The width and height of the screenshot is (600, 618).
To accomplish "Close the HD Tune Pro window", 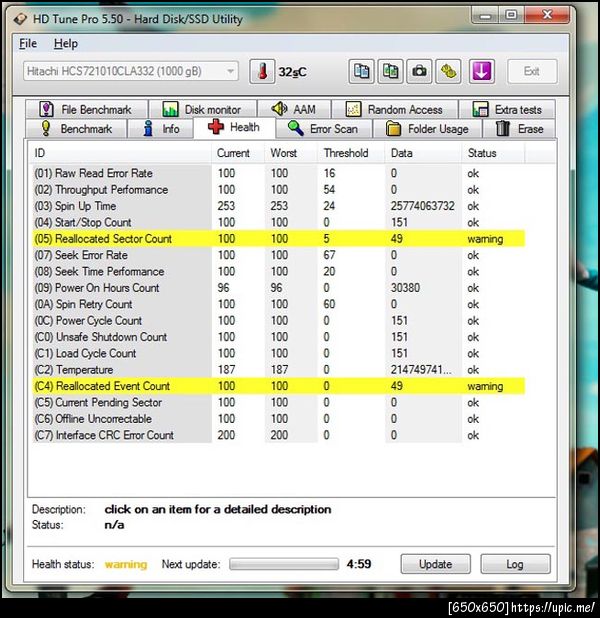I will click(x=547, y=16).
